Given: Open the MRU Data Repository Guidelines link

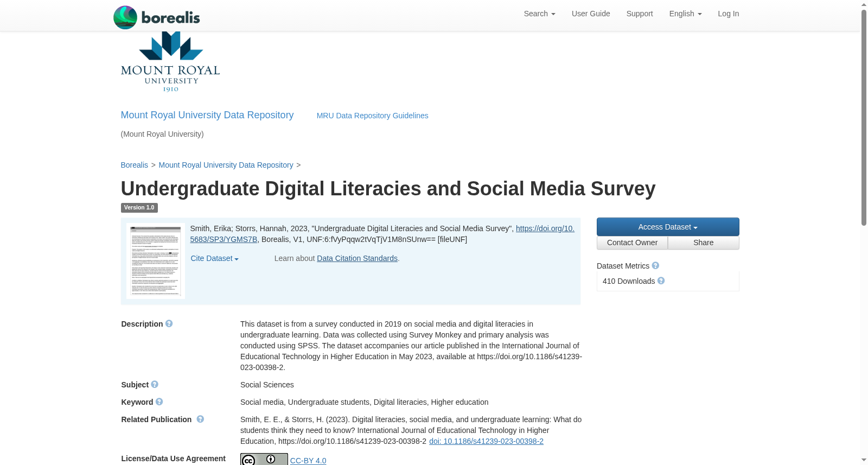Looking at the screenshot, I should pyautogui.click(x=373, y=116).
